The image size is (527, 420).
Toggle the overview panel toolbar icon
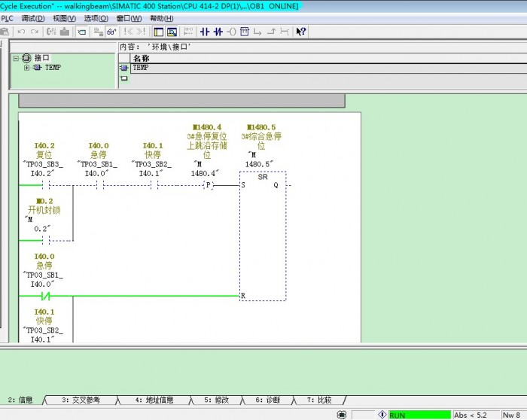click(158, 32)
